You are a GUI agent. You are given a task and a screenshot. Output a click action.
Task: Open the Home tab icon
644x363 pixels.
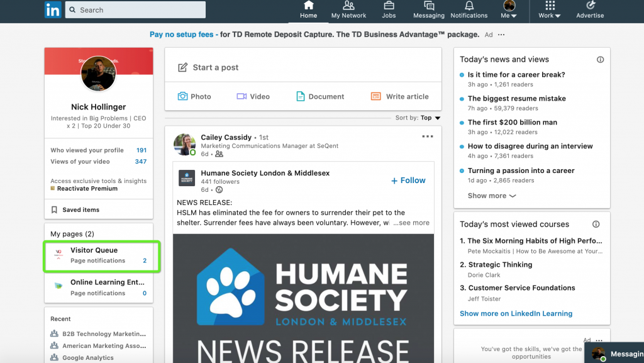coord(308,5)
